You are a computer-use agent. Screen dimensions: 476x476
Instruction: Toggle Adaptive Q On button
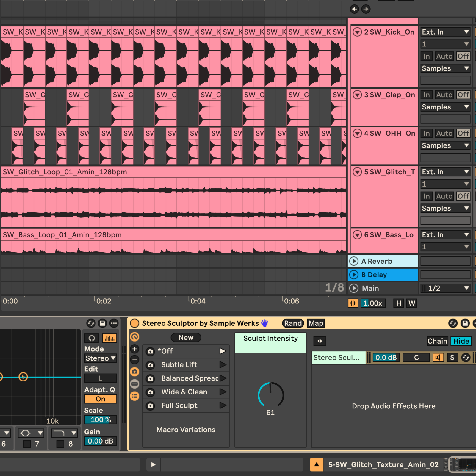[100, 399]
